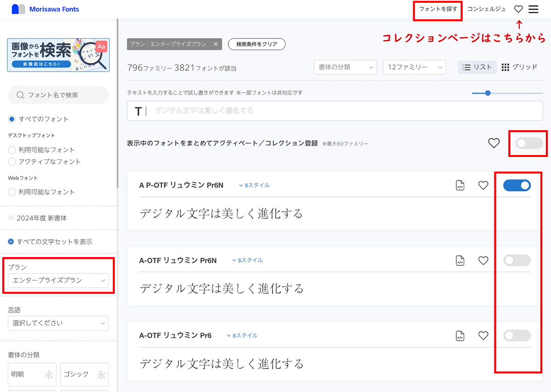Get web font code for A P-OTF リュウミン Pr6N
This screenshot has height=392, width=551.
tap(460, 185)
